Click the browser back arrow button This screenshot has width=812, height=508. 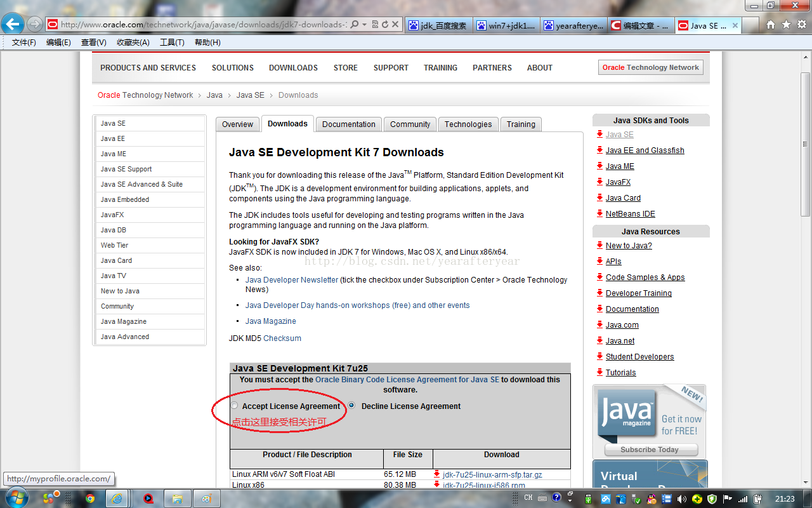[13, 24]
